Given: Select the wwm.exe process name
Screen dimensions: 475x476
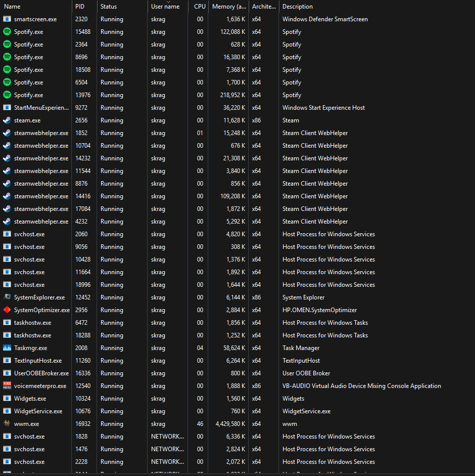Looking at the screenshot, I should coord(26,423).
